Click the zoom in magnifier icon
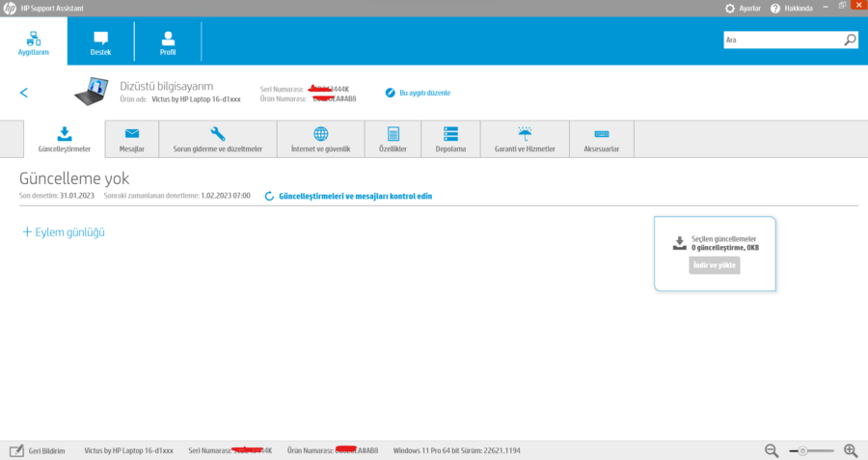 point(851,450)
